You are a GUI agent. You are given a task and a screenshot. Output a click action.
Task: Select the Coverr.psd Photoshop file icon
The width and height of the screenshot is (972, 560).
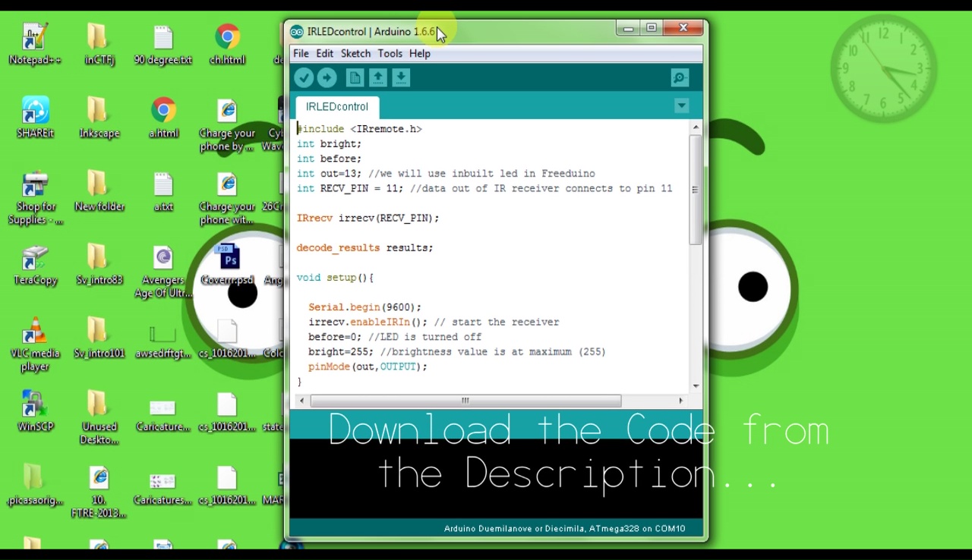coord(227,265)
